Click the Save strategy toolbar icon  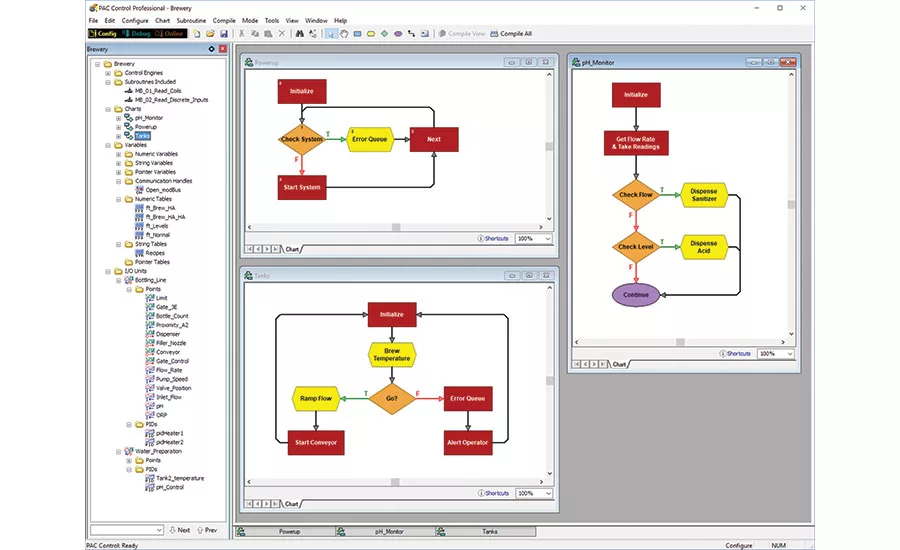pyautogui.click(x=225, y=33)
